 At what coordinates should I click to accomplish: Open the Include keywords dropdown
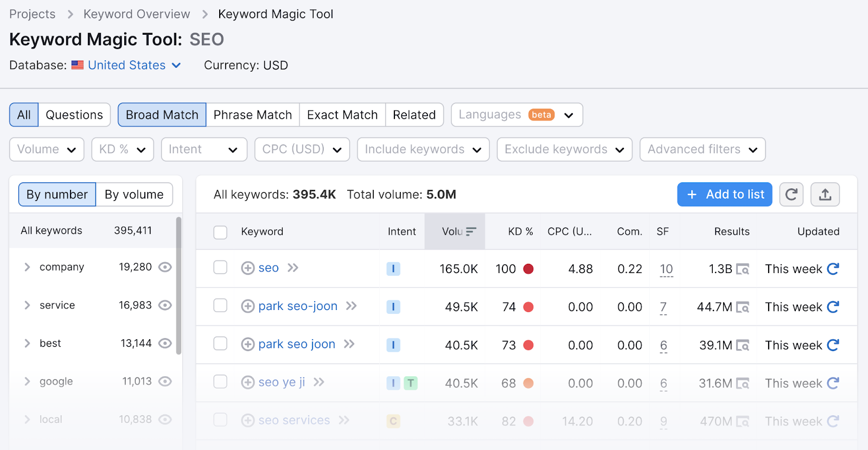423,149
